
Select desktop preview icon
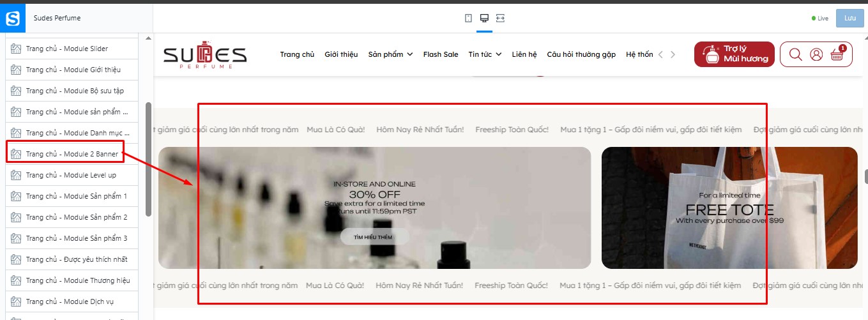(484, 18)
